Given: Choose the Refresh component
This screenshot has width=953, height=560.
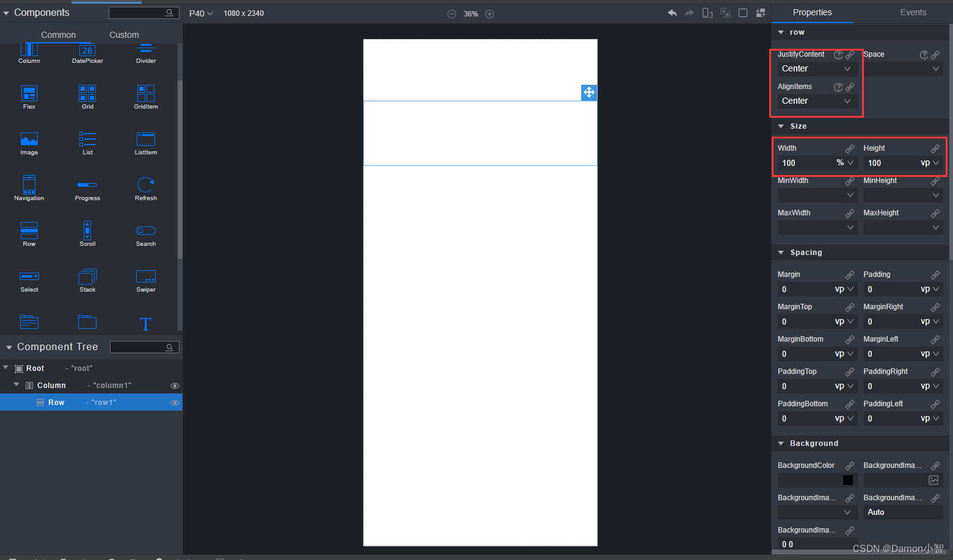Looking at the screenshot, I should tap(146, 189).
